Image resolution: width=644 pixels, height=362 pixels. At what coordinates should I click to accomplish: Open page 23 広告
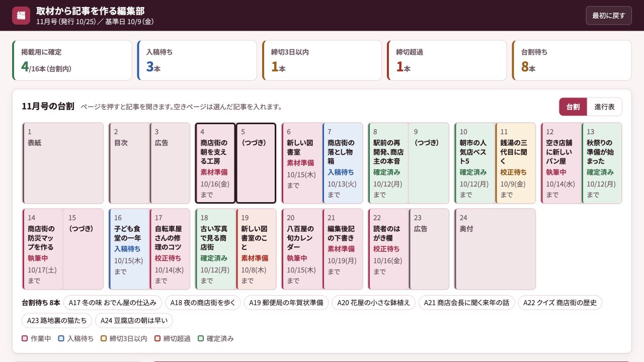click(429, 249)
